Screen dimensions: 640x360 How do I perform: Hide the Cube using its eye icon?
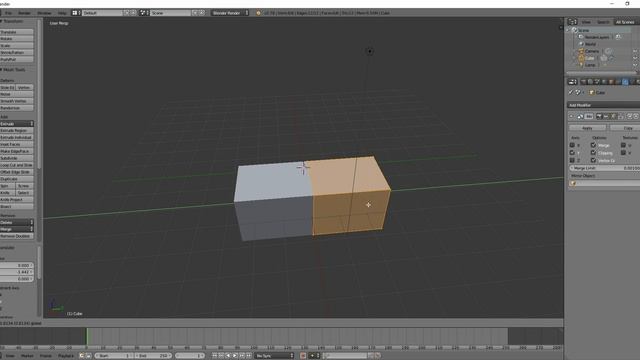(634, 58)
